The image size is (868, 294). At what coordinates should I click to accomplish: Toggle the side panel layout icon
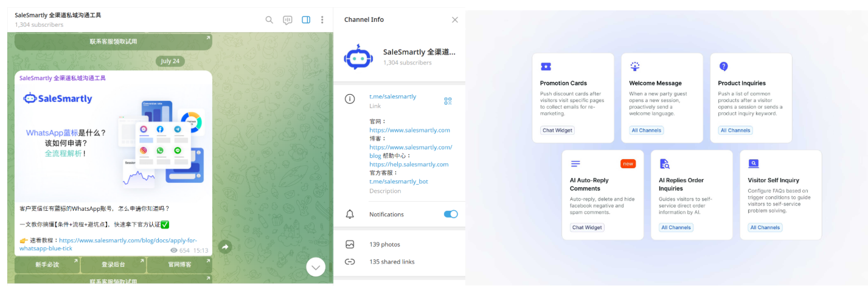(306, 19)
